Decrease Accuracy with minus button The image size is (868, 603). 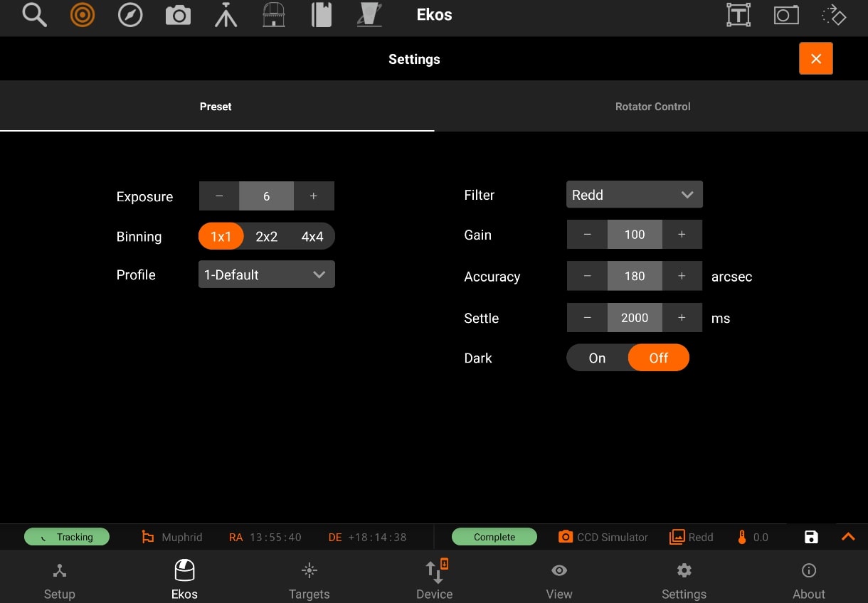(x=587, y=276)
